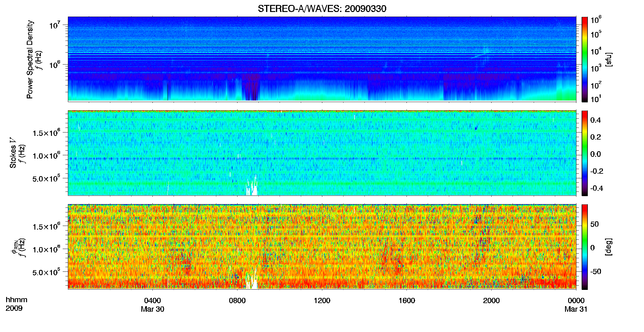Click 0.2 label on Stokes color bar
644x332 pixels.
pyautogui.click(x=595, y=137)
